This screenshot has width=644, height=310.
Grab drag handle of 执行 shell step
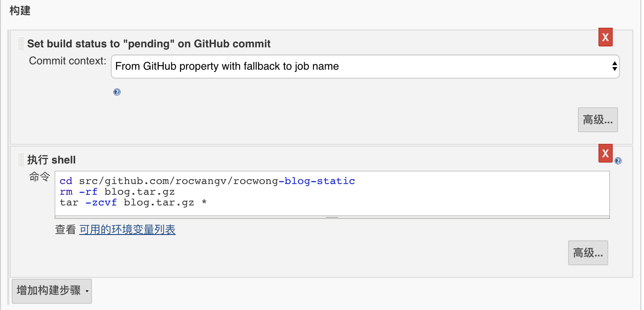pos(21,160)
